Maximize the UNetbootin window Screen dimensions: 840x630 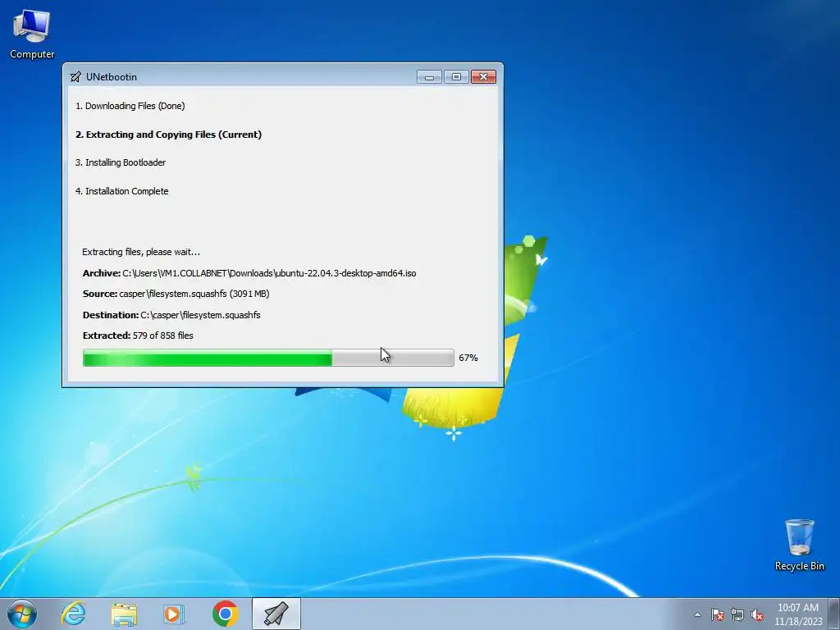(x=456, y=77)
